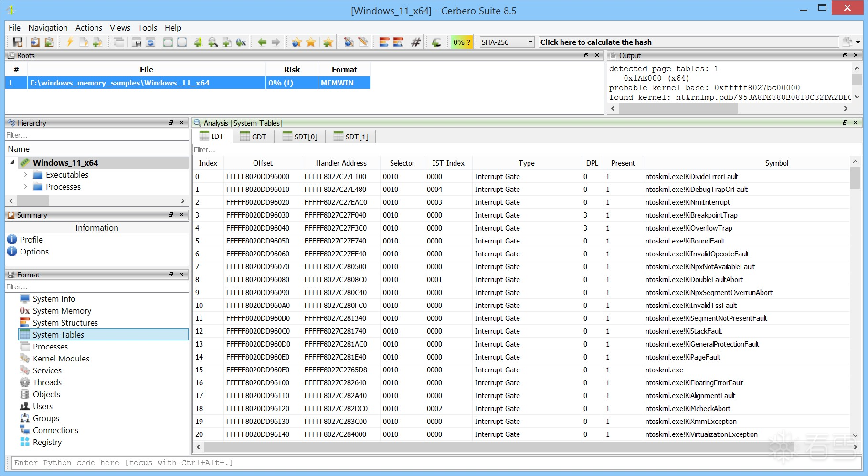Click the window with refresh arrows icon

pyautogui.click(x=150, y=42)
